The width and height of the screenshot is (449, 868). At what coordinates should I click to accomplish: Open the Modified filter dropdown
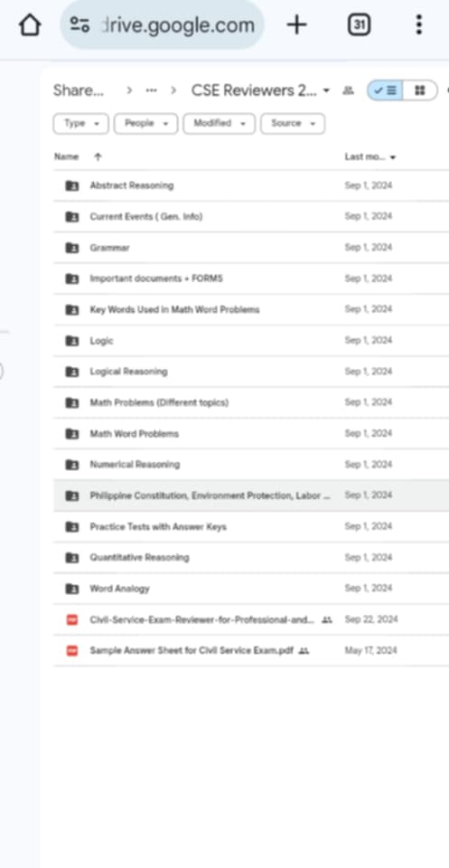pos(219,124)
